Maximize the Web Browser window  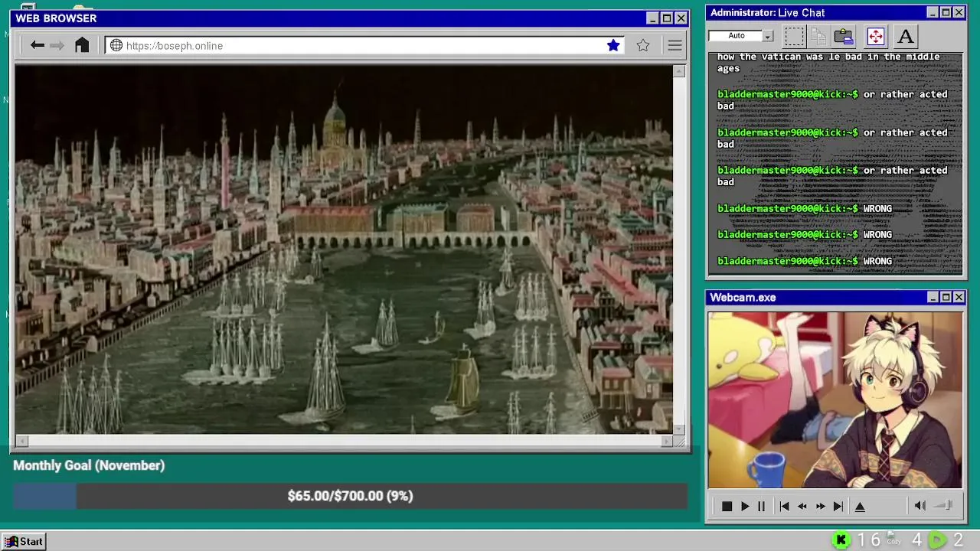pyautogui.click(x=667, y=18)
